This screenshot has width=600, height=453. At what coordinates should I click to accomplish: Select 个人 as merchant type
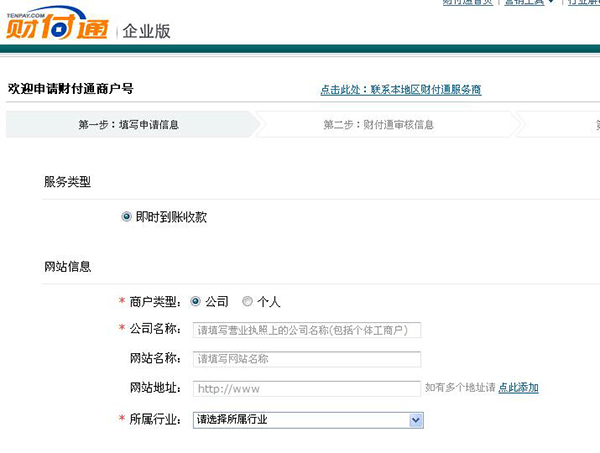247,301
